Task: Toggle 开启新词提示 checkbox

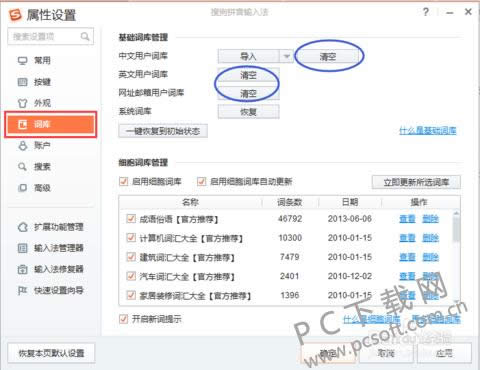Action: 124,319
